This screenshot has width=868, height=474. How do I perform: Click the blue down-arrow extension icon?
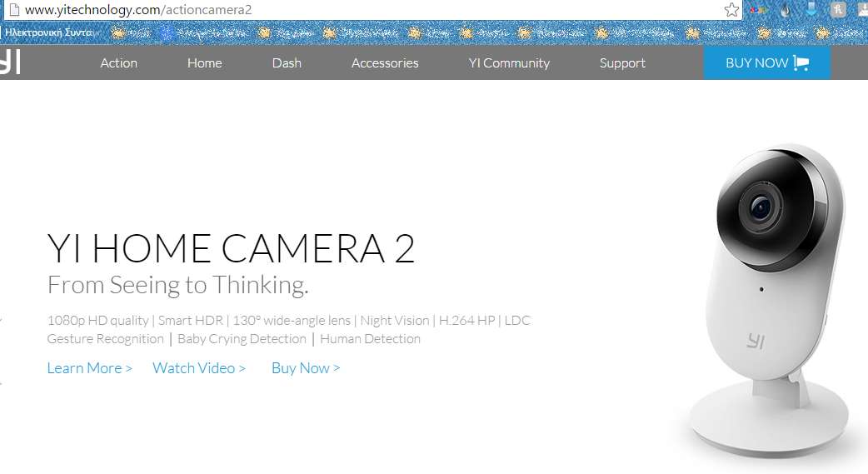coord(811,10)
